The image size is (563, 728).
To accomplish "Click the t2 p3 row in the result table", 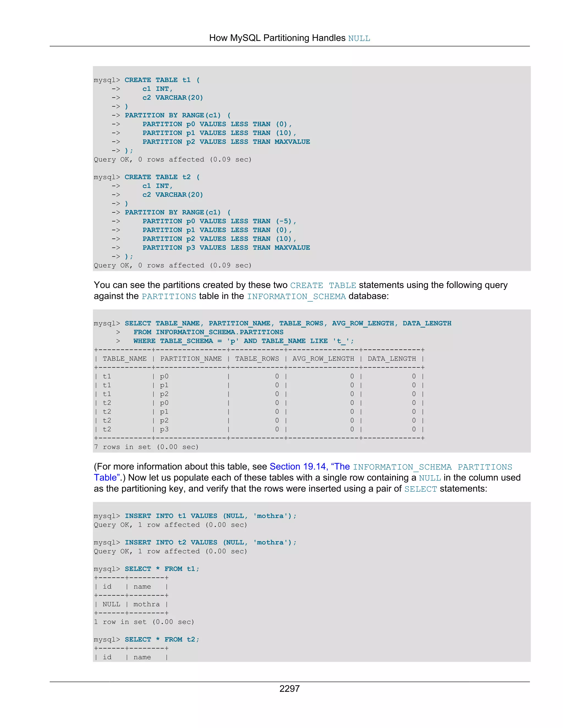I will coord(259,429).
